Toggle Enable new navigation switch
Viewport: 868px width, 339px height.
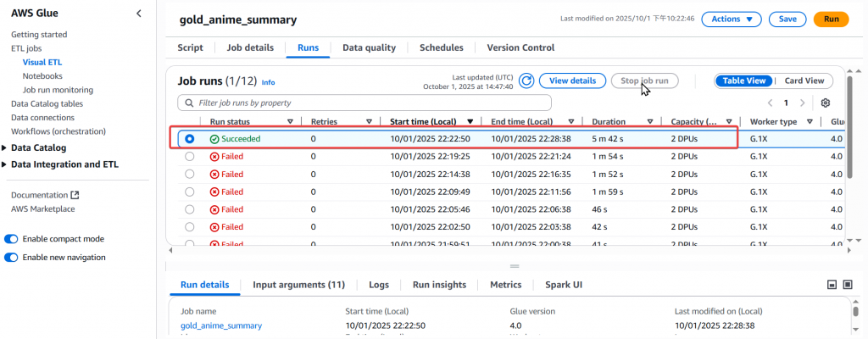click(11, 258)
